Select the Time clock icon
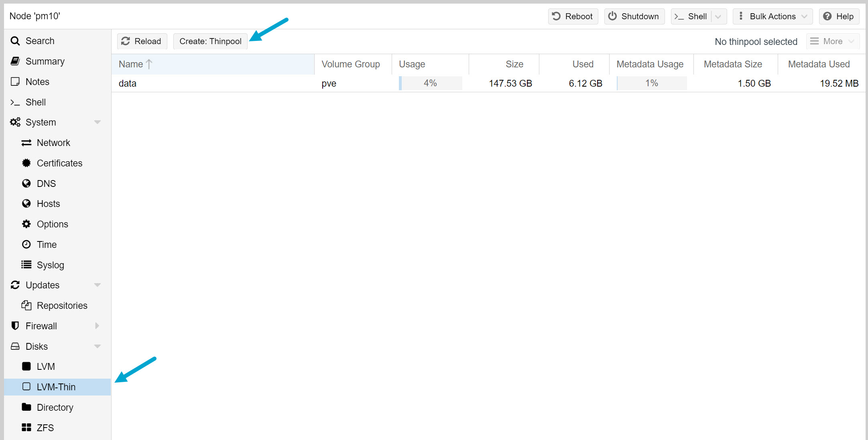 click(26, 244)
